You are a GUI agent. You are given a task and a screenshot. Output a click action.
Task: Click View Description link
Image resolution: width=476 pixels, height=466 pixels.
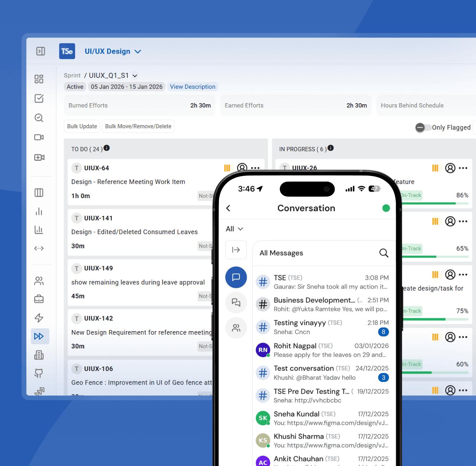click(193, 87)
